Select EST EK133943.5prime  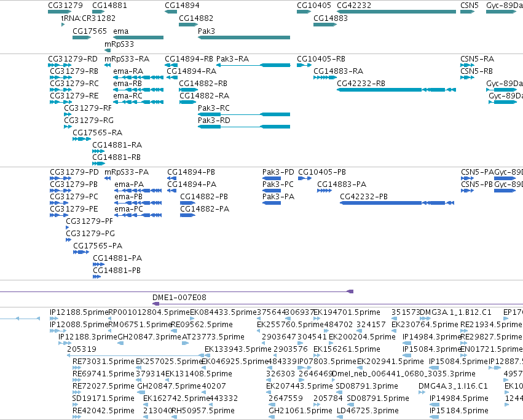(x=238, y=349)
